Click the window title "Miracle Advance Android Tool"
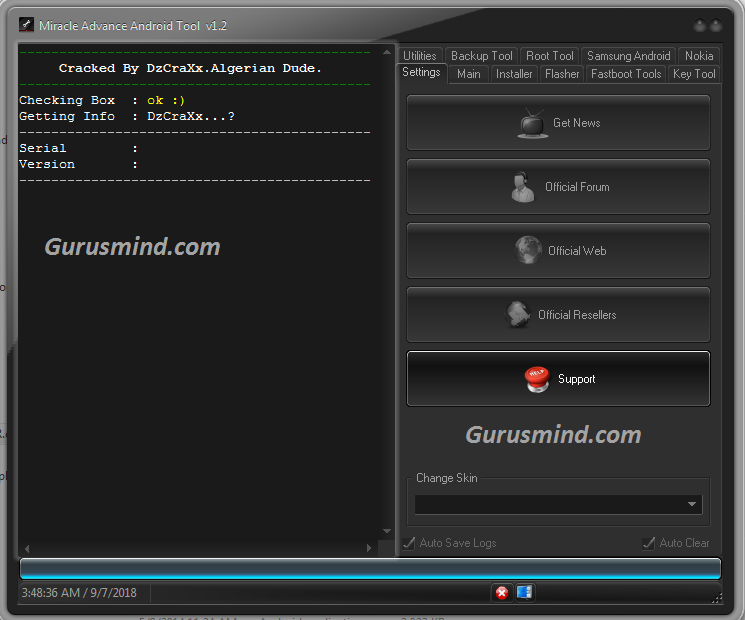 tap(119, 26)
